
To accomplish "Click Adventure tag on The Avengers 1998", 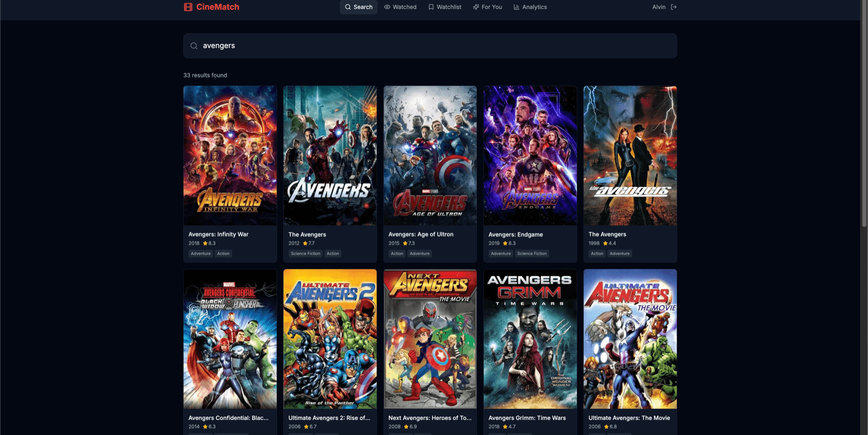I will pos(620,254).
